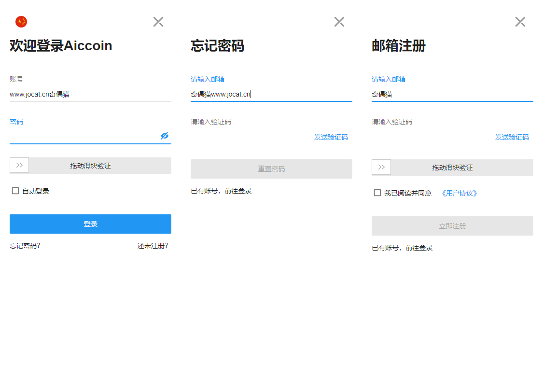Send verification code in forgot password form
The image size is (543, 392).
331,137
